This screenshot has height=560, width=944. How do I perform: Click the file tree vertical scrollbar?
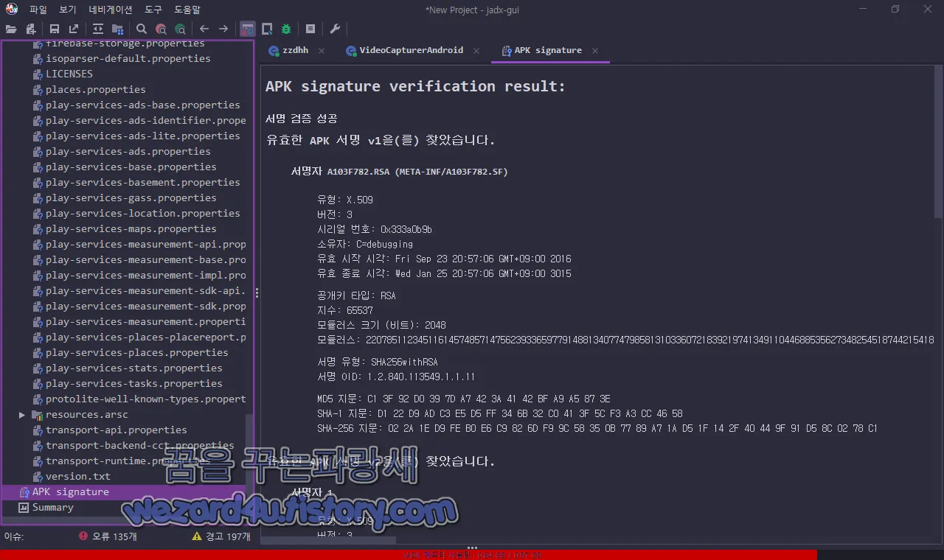pyautogui.click(x=249, y=449)
